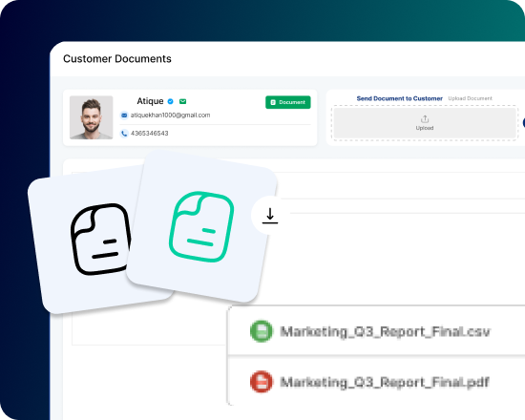Screen dimensions: 525x420
Task: Open Marketing_Q3_Report_Final.pdf
Action: pos(385,382)
